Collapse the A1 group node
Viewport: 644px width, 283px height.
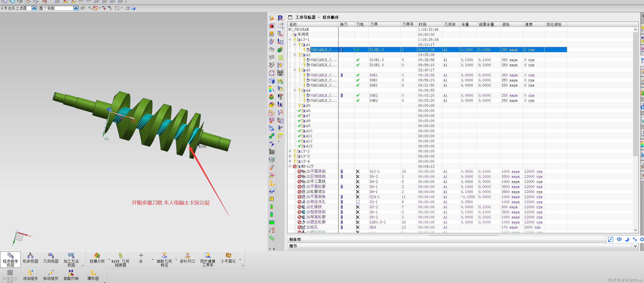[295, 45]
